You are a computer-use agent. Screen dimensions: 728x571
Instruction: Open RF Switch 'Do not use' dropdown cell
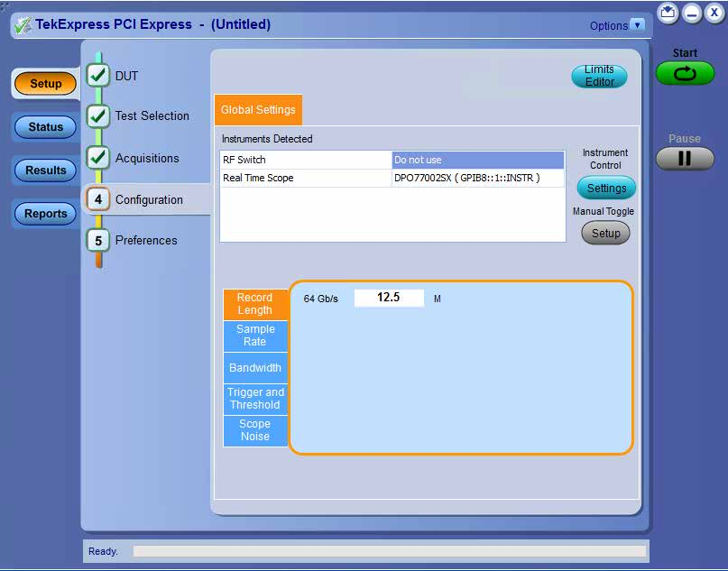coord(478,160)
